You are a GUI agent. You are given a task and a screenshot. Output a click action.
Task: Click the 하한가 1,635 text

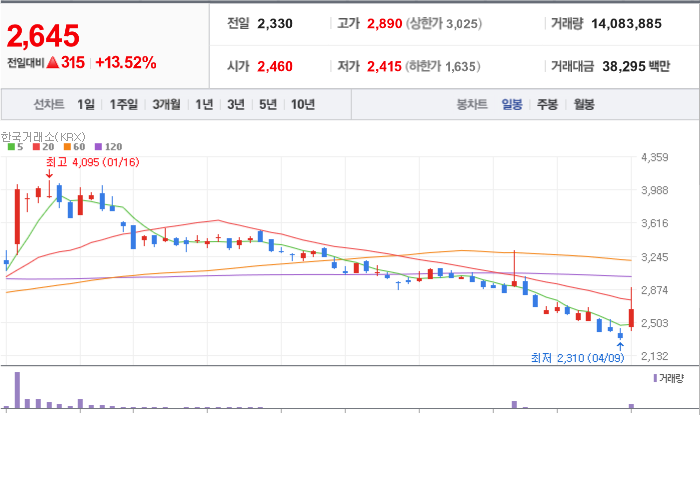coord(443,66)
